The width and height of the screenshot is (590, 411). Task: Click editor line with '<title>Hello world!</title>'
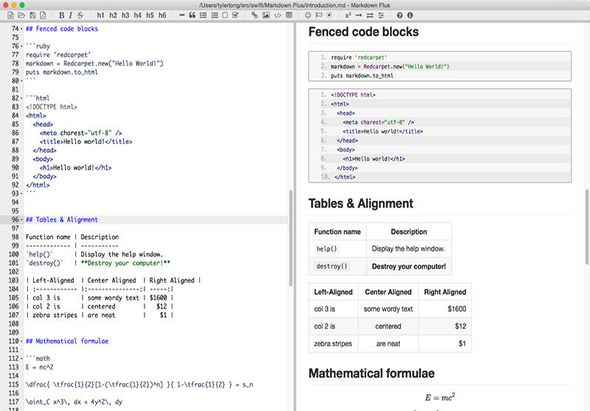point(86,142)
